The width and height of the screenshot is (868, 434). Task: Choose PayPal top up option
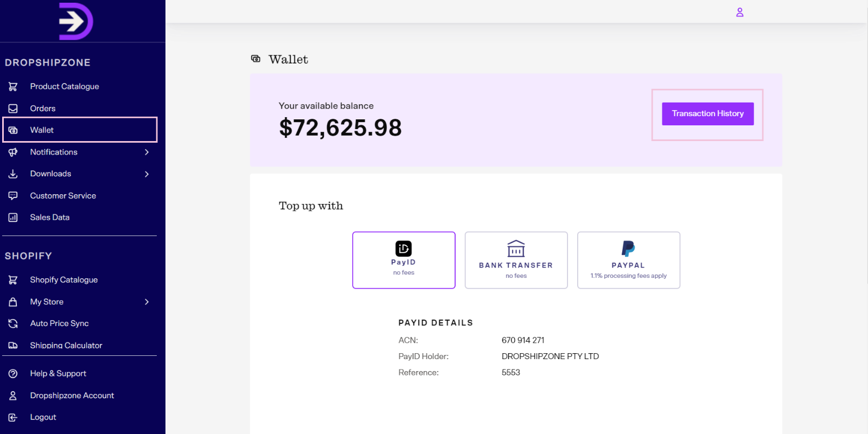click(x=628, y=260)
